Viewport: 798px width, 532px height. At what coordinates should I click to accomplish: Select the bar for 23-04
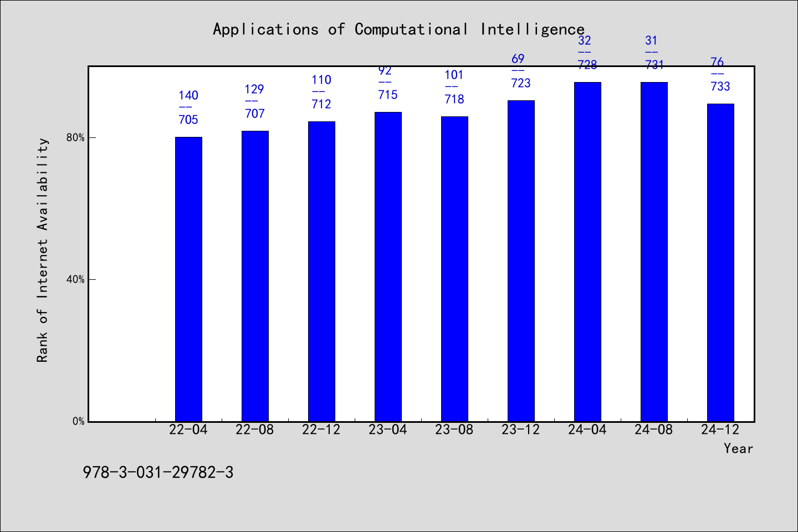[x=388, y=267]
